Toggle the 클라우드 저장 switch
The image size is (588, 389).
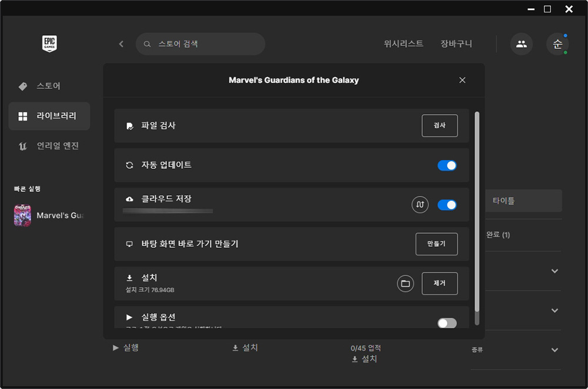(x=447, y=205)
